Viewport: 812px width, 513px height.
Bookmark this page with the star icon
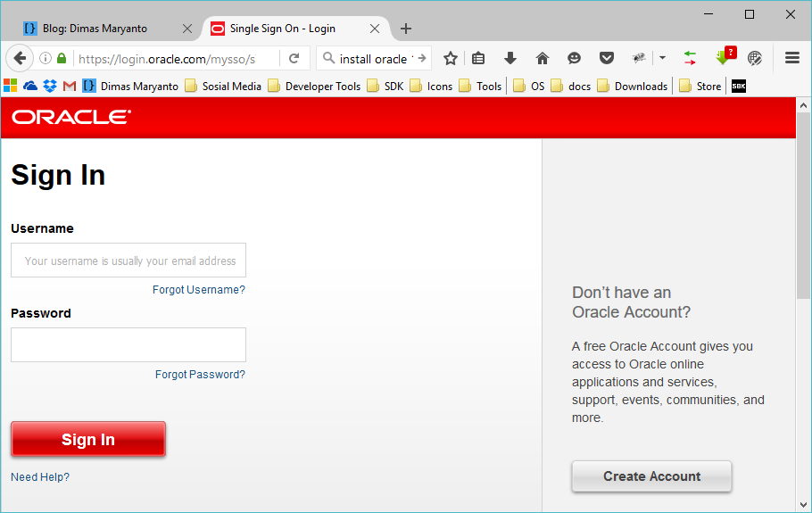coord(451,59)
